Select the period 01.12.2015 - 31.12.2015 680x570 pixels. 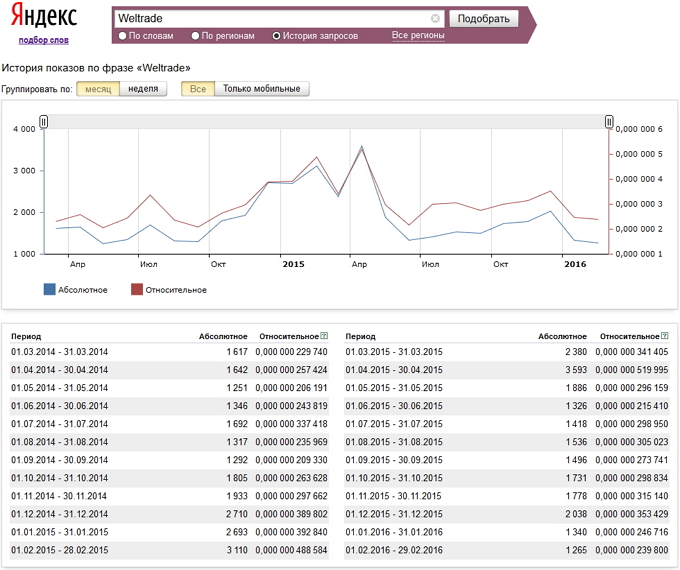[x=394, y=514]
